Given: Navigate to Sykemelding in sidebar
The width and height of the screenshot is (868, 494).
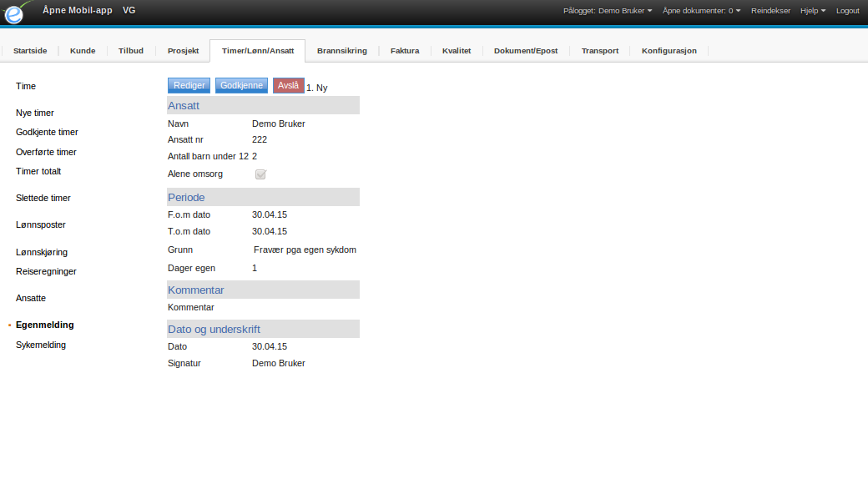Looking at the screenshot, I should click(x=41, y=345).
